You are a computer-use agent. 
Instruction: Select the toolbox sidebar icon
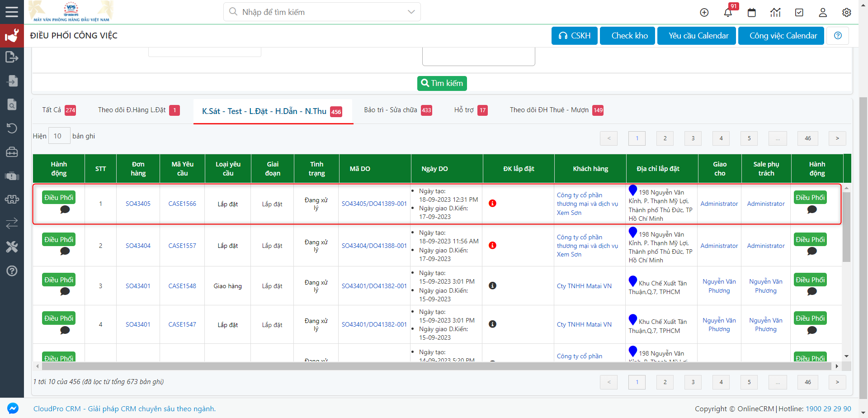click(12, 152)
